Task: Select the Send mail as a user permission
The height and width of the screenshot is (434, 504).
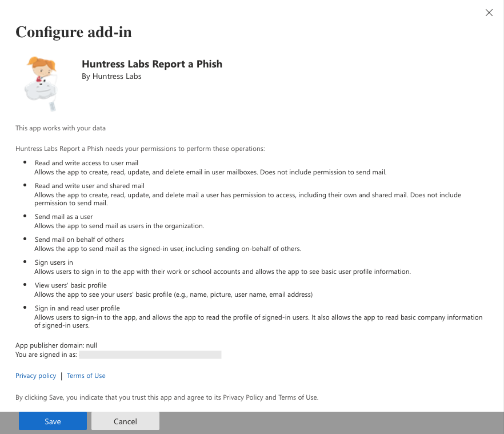Action: point(63,217)
